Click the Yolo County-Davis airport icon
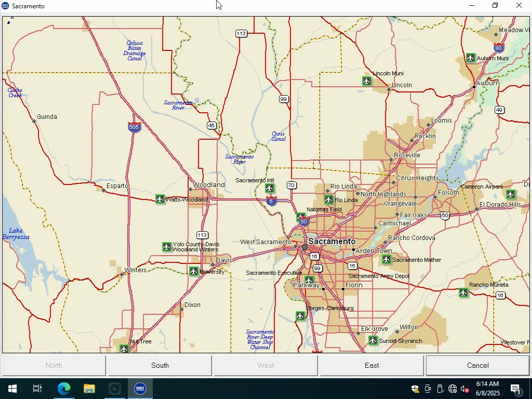 (167, 247)
